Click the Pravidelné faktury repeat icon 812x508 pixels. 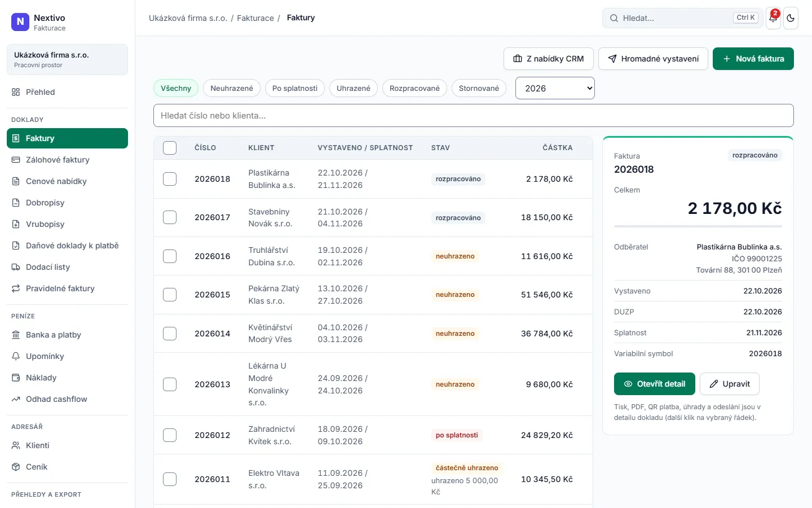click(x=16, y=288)
